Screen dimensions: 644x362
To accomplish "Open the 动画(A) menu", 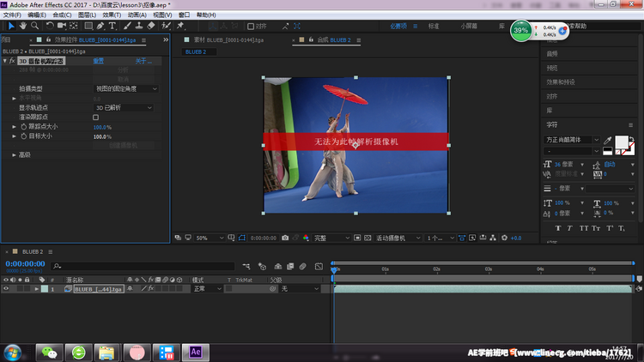I will (137, 15).
